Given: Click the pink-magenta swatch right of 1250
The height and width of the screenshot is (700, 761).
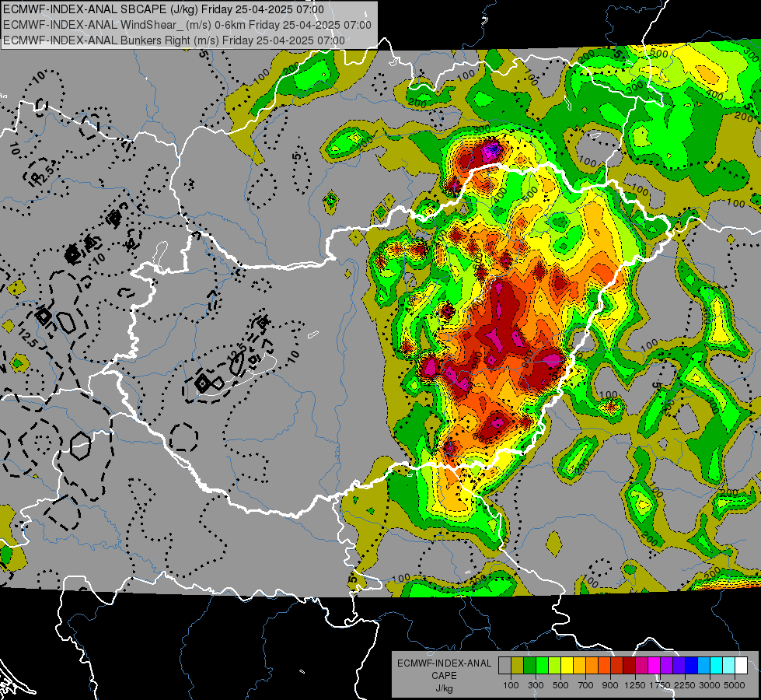Looking at the screenshot, I should pos(641,666).
